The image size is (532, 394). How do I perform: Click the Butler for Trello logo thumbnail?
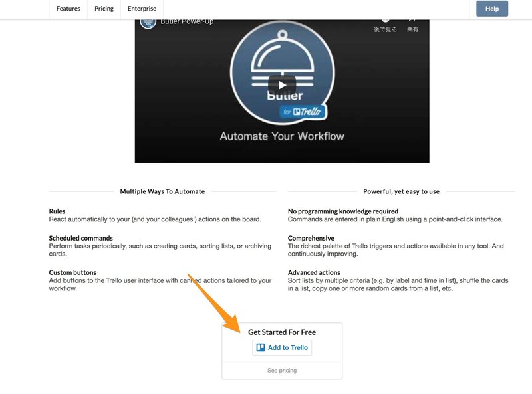pyautogui.click(x=282, y=73)
